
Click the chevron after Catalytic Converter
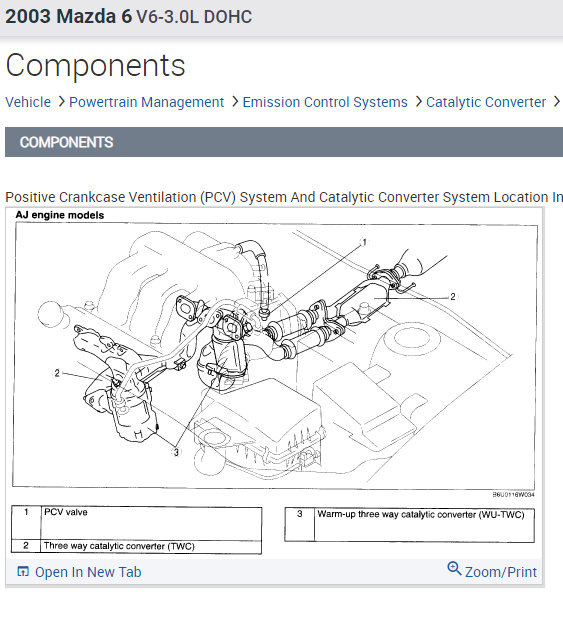[557, 102]
